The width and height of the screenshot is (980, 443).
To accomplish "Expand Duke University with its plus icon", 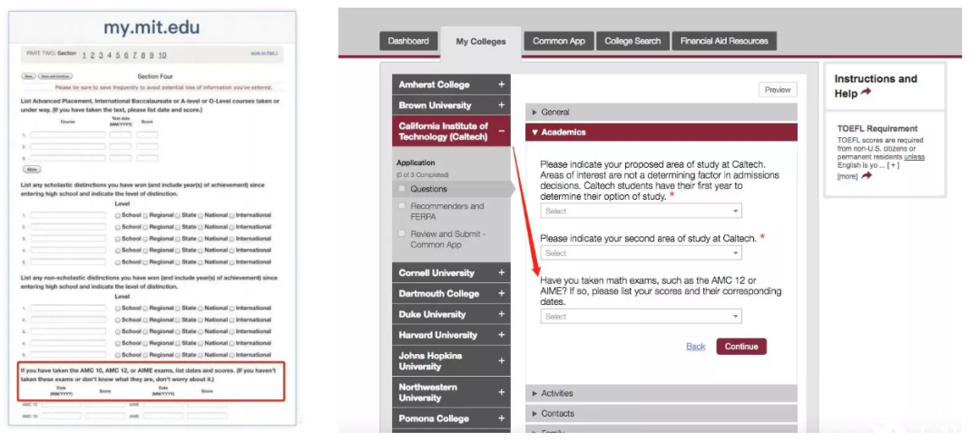I will coord(501,314).
